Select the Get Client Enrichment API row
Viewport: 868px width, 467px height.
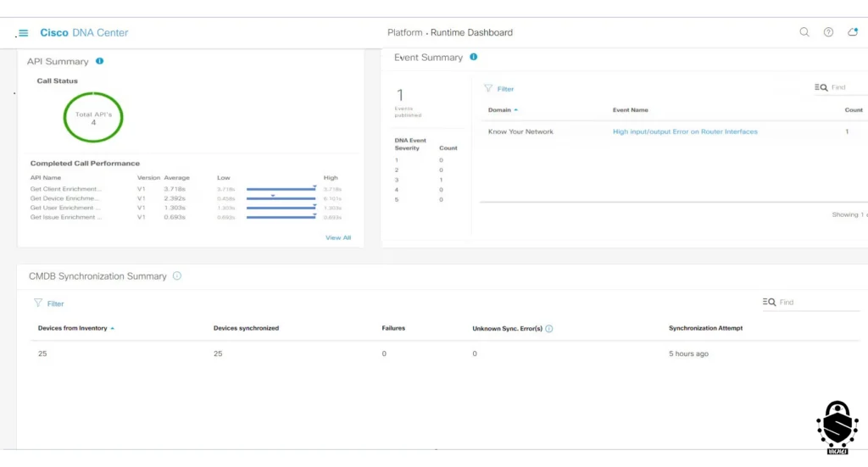186,189
